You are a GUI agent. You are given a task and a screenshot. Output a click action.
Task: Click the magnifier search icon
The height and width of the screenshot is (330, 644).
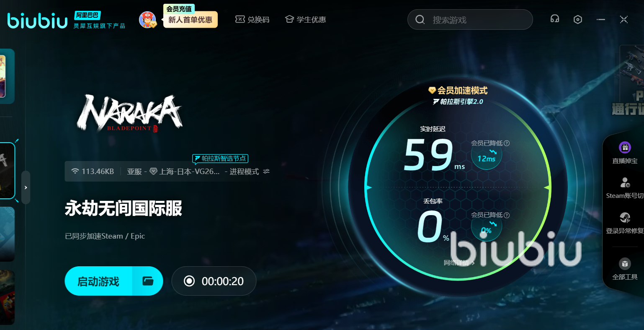[x=420, y=20]
